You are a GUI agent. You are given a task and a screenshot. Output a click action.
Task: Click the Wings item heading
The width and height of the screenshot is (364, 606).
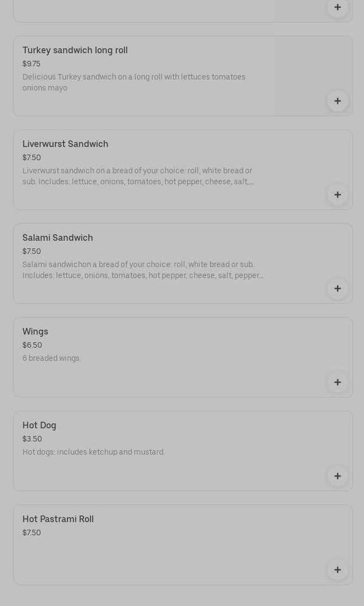pyautogui.click(x=35, y=332)
